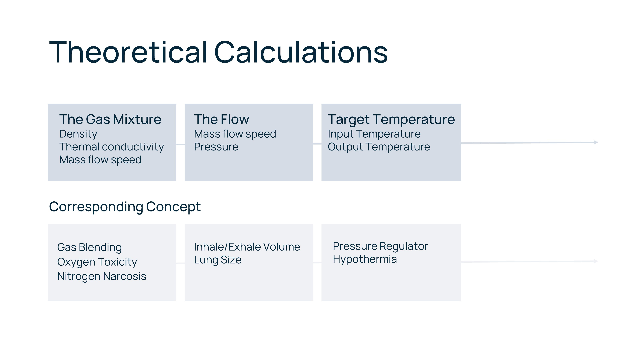Screen dimensions: 644x362
Task: Select the "Pressure Regulator" text
Action: coord(380,246)
